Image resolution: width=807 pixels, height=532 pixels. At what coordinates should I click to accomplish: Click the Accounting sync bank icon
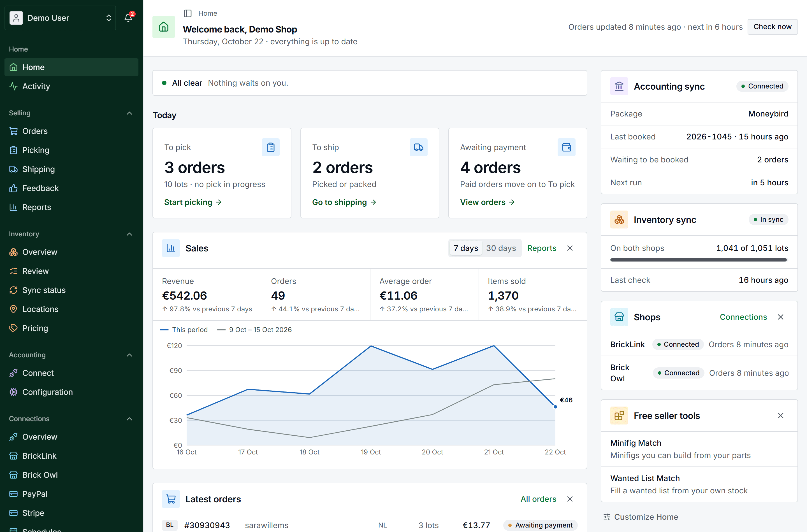pyautogui.click(x=619, y=86)
